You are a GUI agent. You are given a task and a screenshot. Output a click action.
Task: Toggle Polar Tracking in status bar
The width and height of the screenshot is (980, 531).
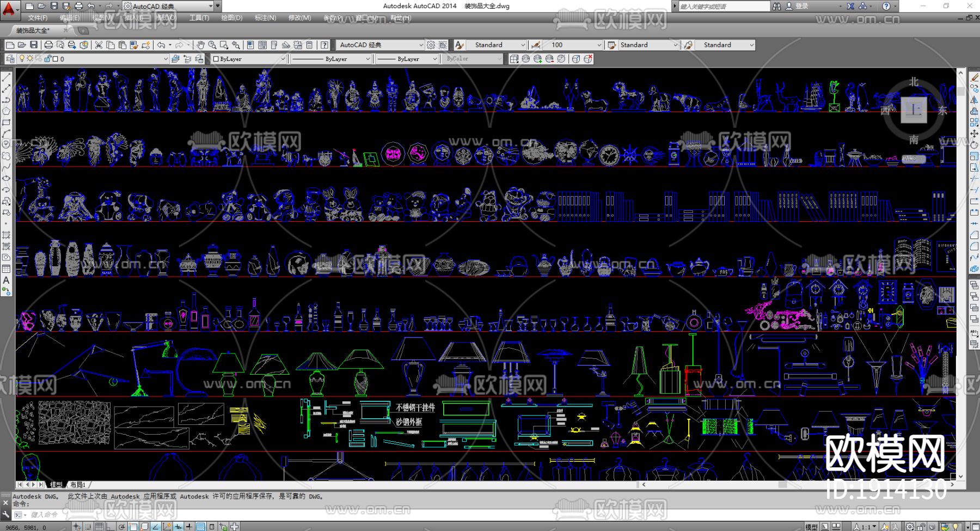coord(122,527)
